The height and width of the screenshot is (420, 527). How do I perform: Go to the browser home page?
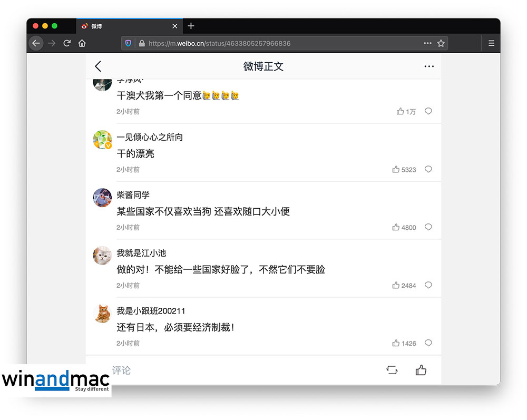point(82,43)
